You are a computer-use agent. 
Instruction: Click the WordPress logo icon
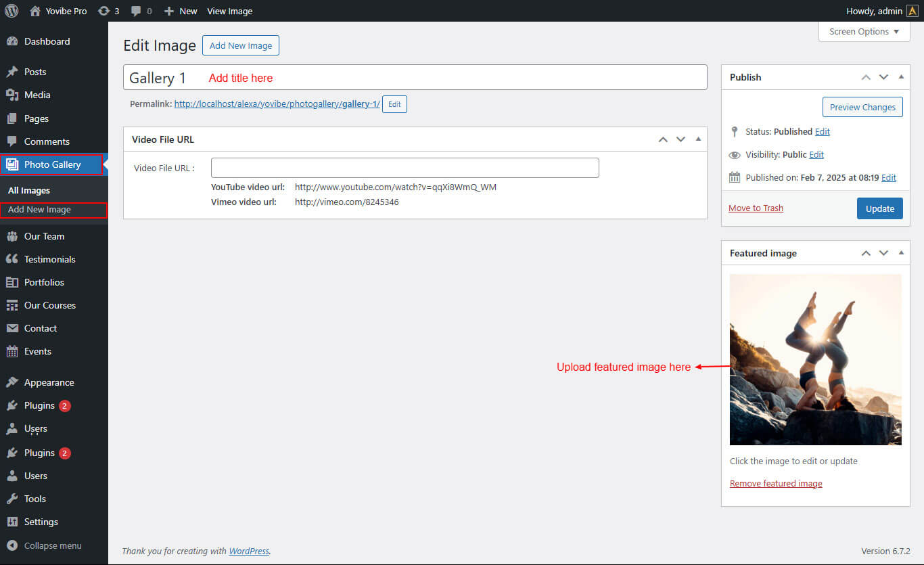point(11,11)
